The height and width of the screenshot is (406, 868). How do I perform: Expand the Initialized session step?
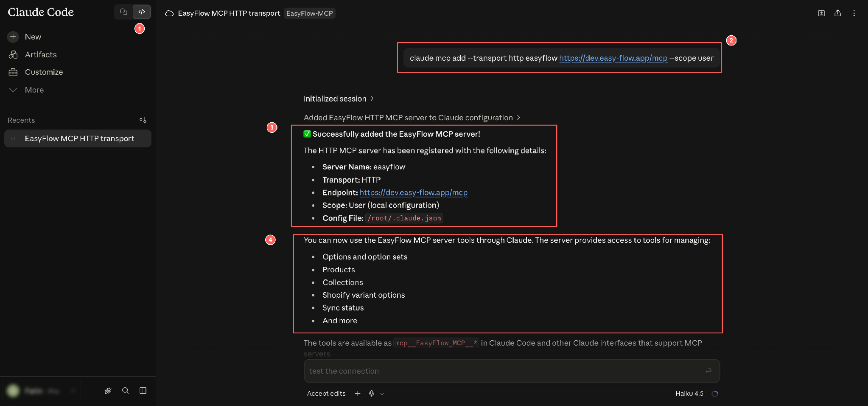(x=339, y=99)
